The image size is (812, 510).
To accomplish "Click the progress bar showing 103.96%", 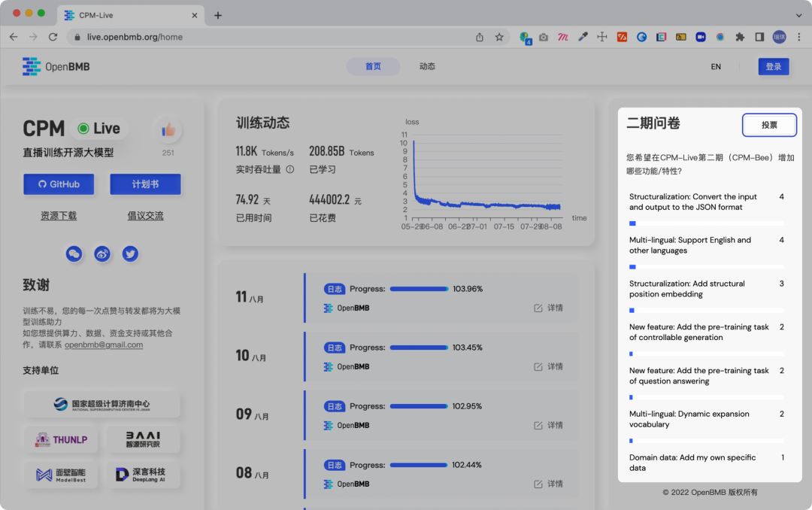I will pyautogui.click(x=419, y=289).
